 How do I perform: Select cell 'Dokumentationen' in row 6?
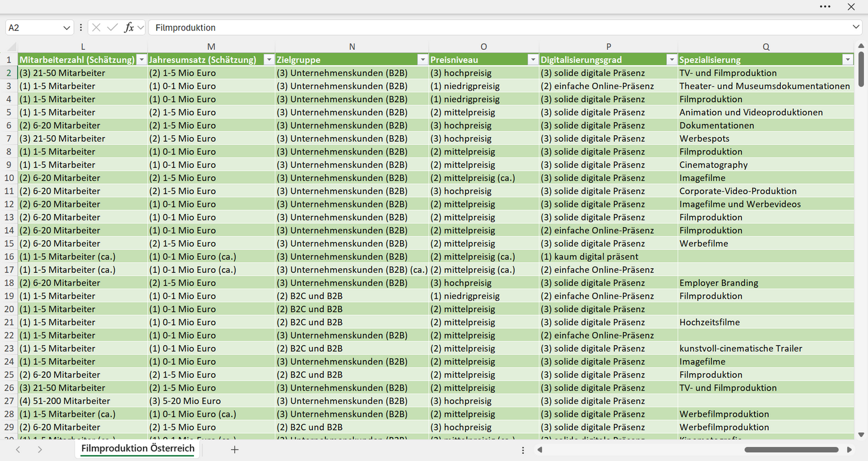coord(766,126)
